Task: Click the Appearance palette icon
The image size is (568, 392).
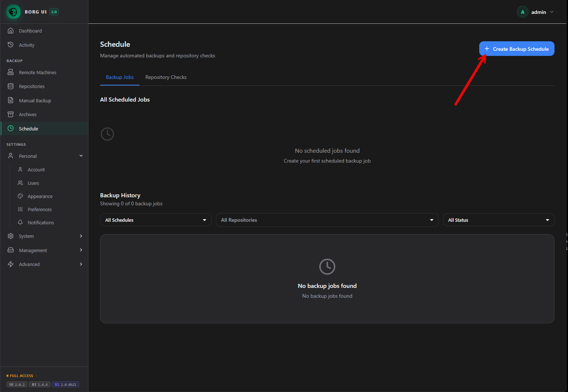Action: pos(20,196)
